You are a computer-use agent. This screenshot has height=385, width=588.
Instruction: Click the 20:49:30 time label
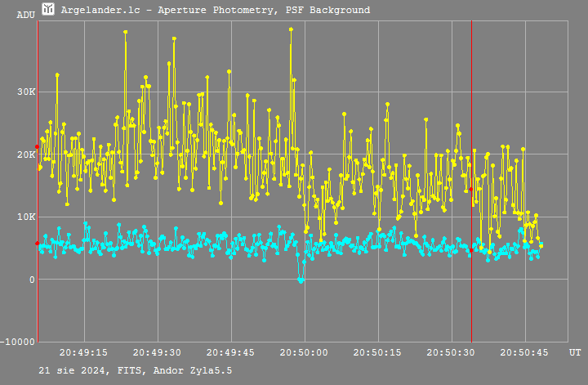pos(157,353)
